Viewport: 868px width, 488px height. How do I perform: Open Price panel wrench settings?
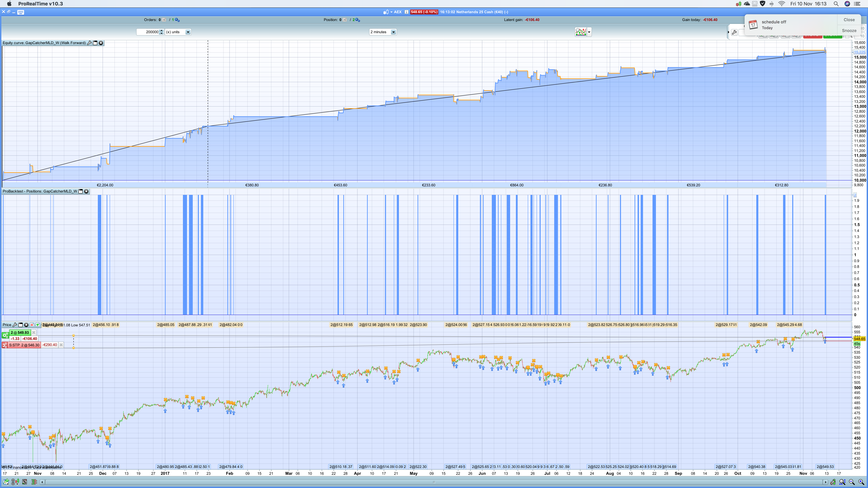(x=15, y=325)
